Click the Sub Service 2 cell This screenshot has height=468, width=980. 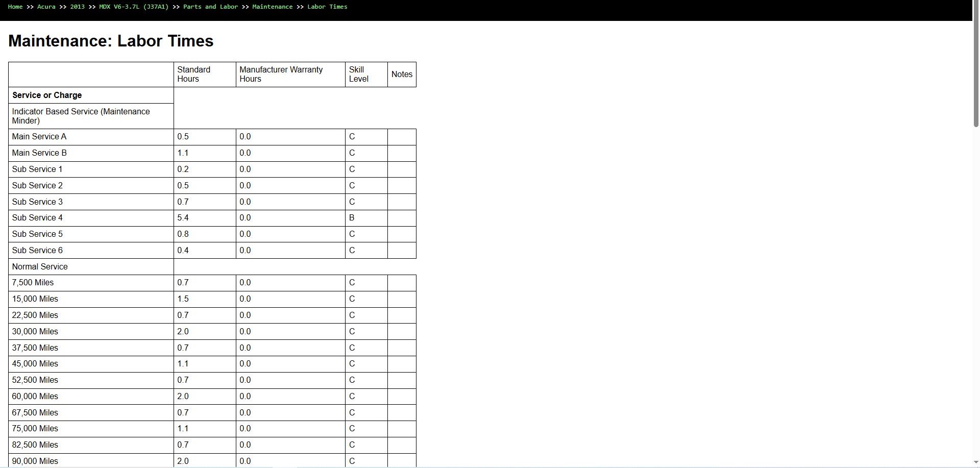pos(91,186)
